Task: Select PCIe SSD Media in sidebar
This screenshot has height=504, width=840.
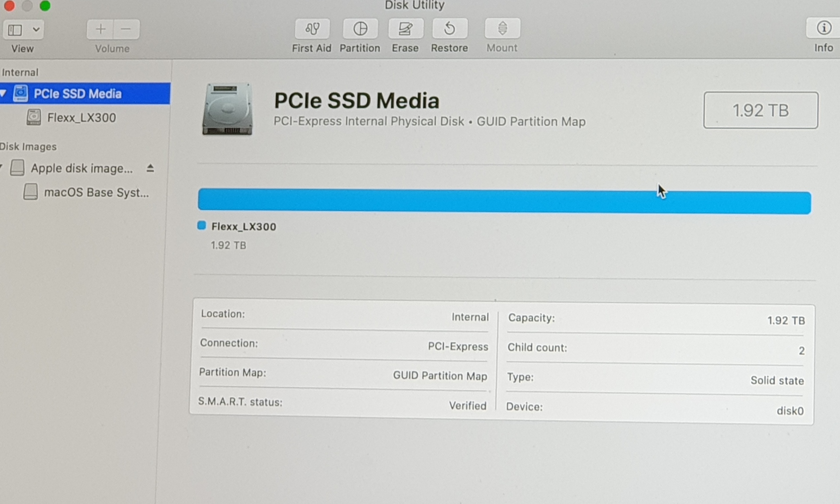Action: point(78,94)
